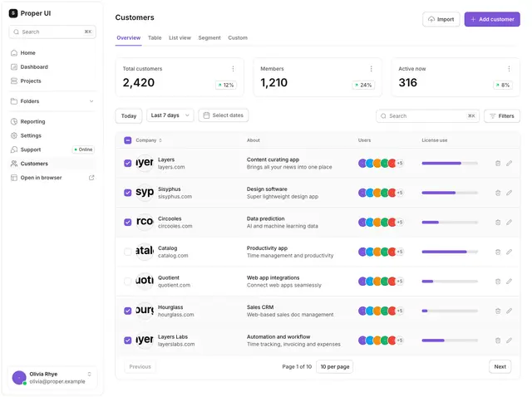Toggle the select-all Company header checkbox
This screenshot has height=397, width=532.
(x=127, y=140)
